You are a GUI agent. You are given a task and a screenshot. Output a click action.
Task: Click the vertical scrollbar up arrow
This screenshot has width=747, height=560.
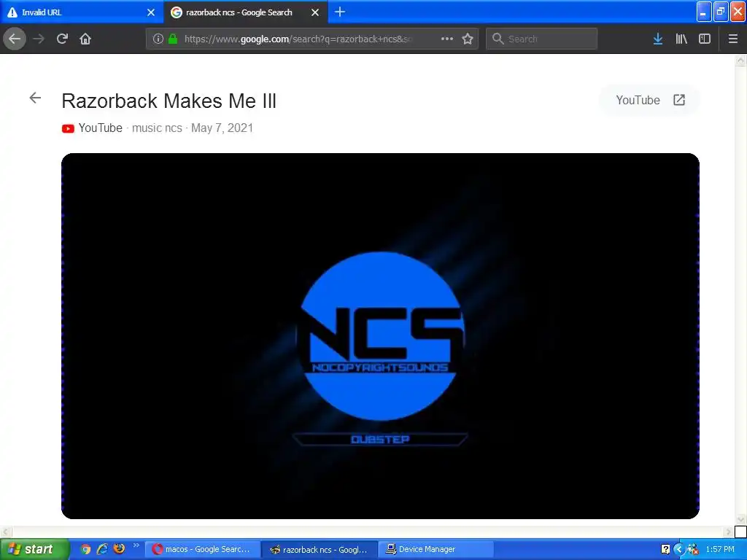(740, 60)
